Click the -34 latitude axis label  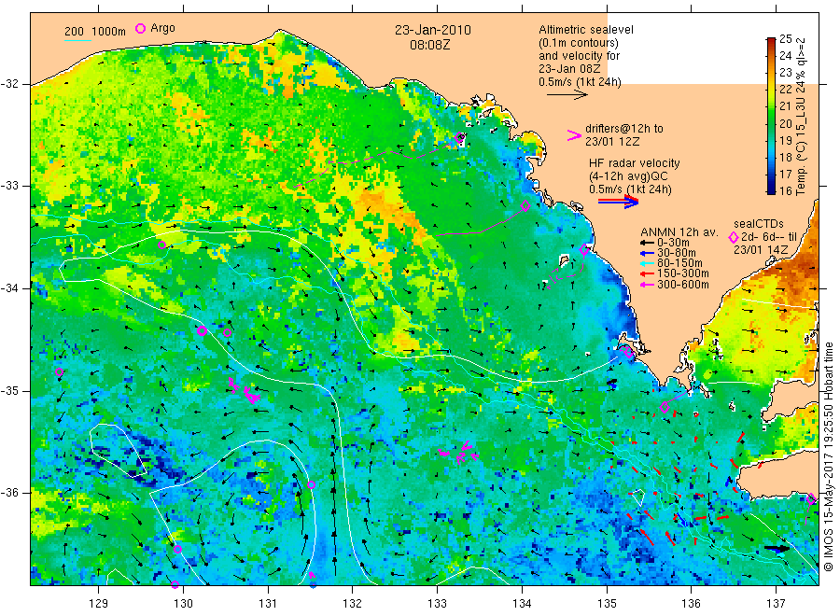point(9,288)
